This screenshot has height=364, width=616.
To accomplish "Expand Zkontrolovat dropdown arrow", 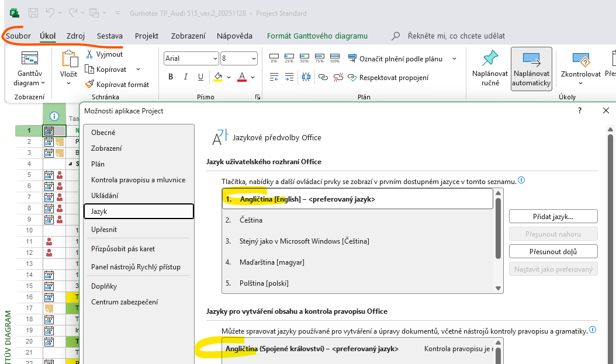I will coord(581,83).
